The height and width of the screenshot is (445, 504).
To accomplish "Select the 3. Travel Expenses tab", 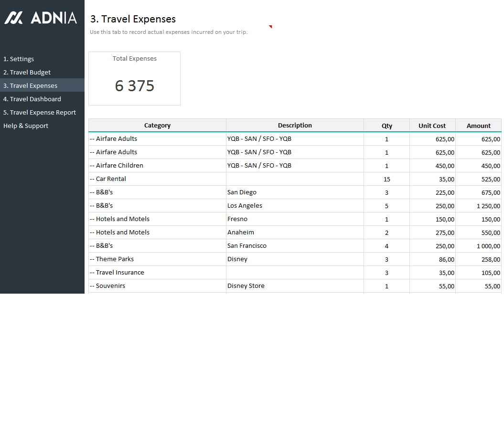I will point(30,86).
